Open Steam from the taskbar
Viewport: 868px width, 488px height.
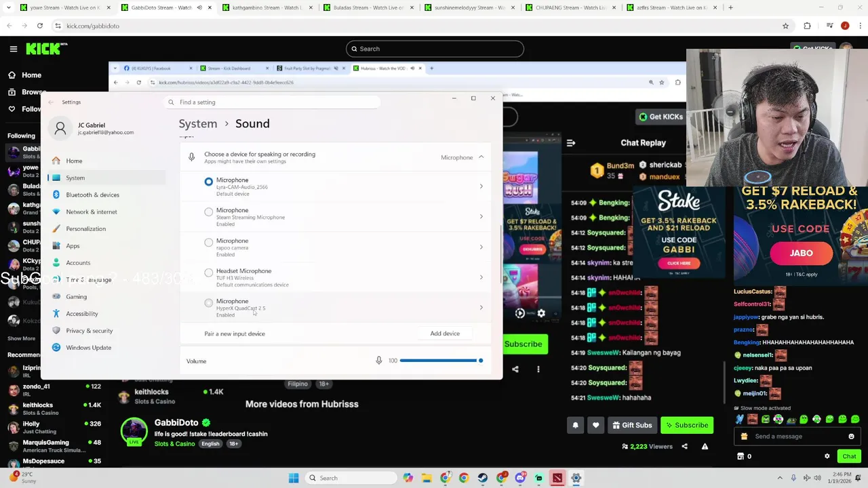point(482,478)
